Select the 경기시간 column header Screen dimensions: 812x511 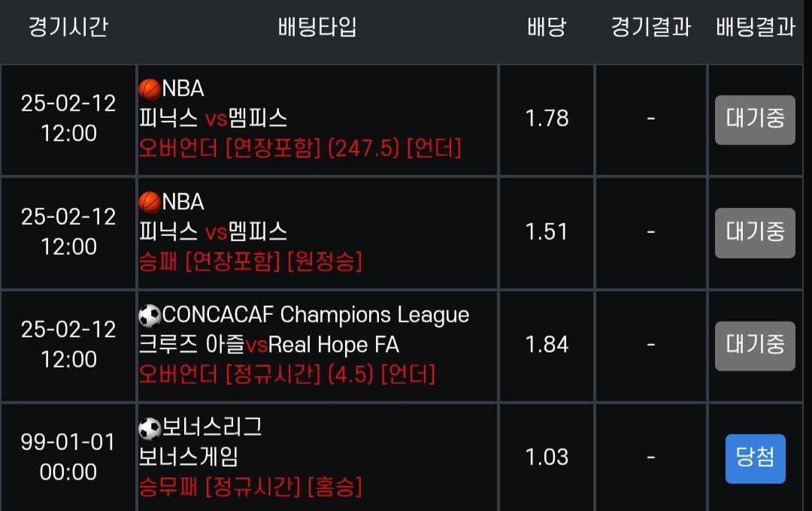pos(68,28)
